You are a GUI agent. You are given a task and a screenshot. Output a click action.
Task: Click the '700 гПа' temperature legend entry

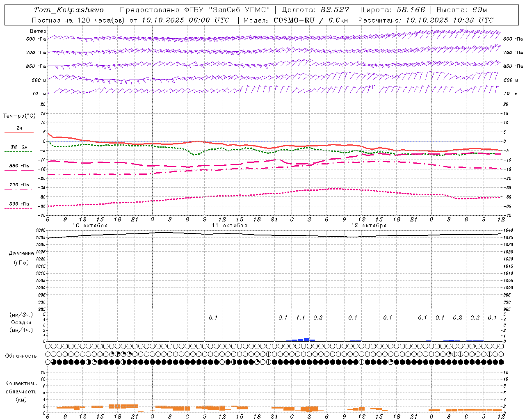[x=19, y=185]
